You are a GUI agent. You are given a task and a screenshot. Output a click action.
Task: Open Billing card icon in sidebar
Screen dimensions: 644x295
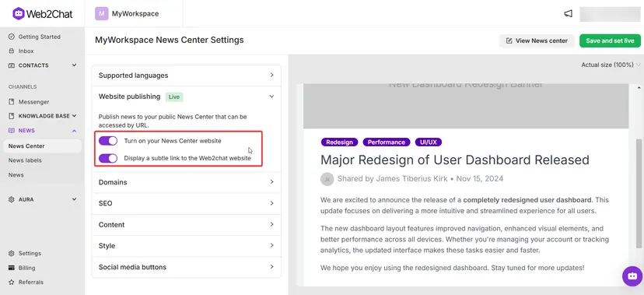pyautogui.click(x=12, y=268)
